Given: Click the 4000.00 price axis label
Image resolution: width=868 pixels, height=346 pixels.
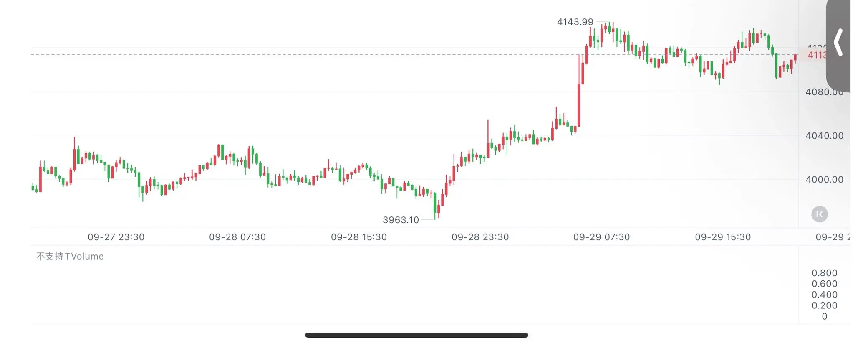Looking at the screenshot, I should (x=824, y=180).
